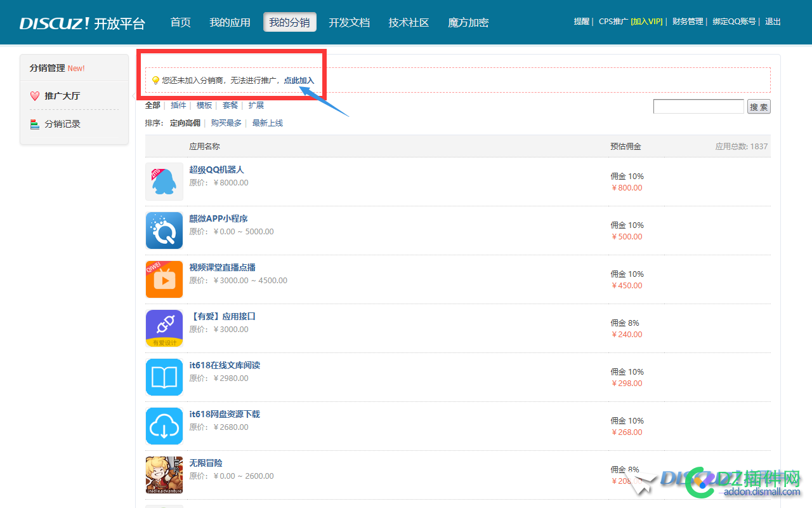This screenshot has height=508, width=812.
Task: Filter apps by 套餐 category
Action: (x=230, y=105)
